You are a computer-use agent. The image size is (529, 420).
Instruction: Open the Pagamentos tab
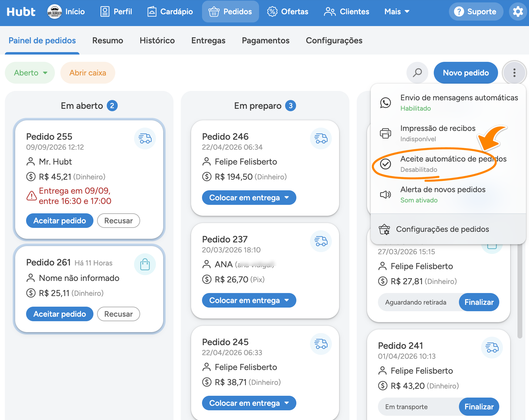coord(266,41)
